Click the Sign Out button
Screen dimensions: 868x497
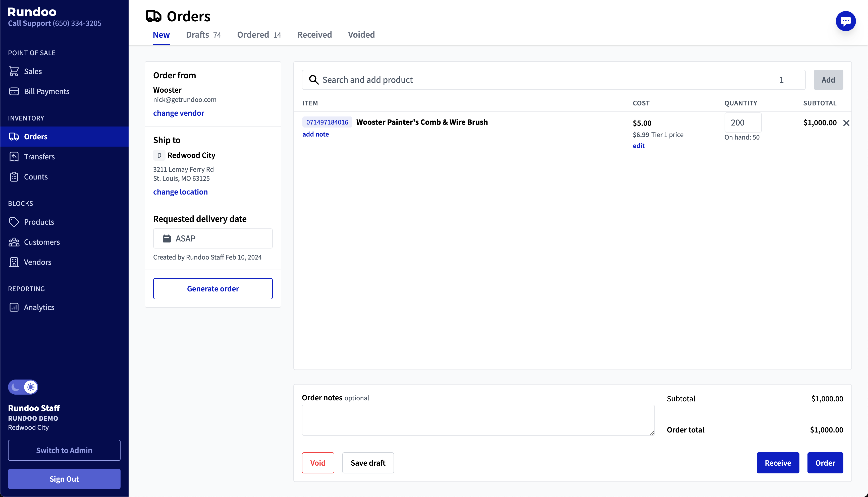pos(64,479)
